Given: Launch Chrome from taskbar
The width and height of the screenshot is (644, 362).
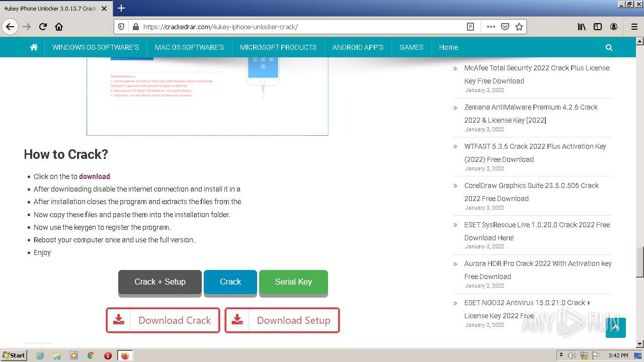Looking at the screenshot, I should pos(91,355).
